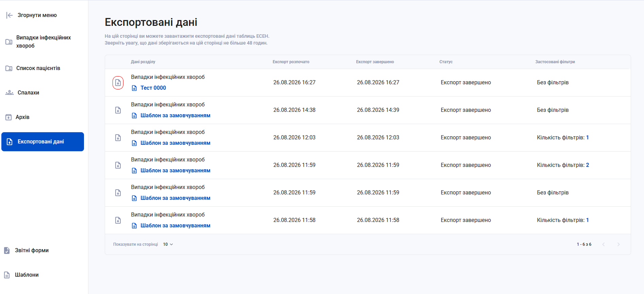644x294 pixels.
Task: Open rows-per-page dropdown showing 10
Action: (x=168, y=244)
